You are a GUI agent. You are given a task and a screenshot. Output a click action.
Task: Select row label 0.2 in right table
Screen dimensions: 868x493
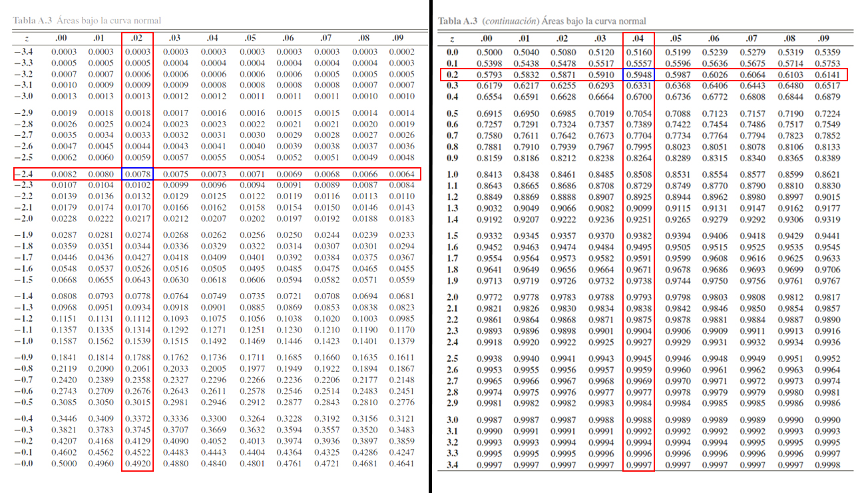tap(453, 75)
